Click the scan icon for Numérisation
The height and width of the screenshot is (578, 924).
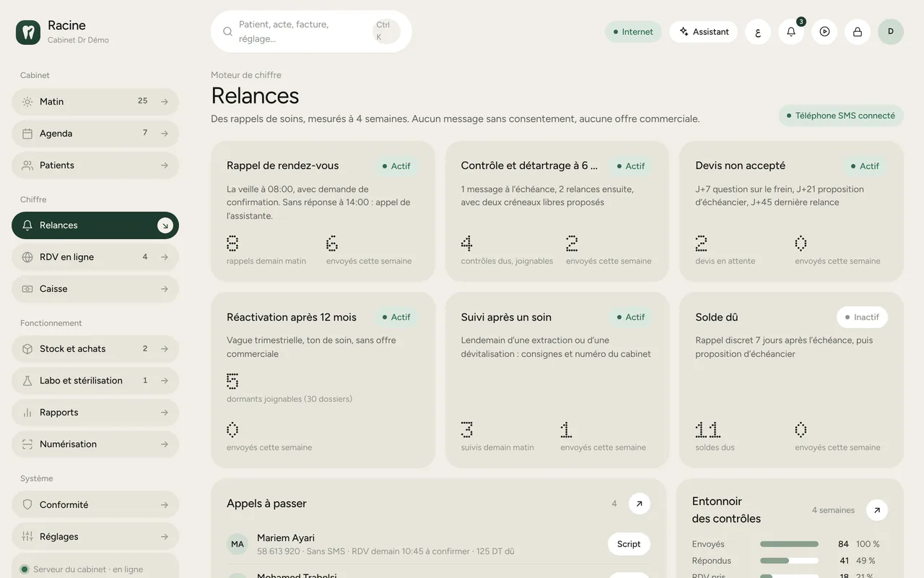[x=27, y=444]
